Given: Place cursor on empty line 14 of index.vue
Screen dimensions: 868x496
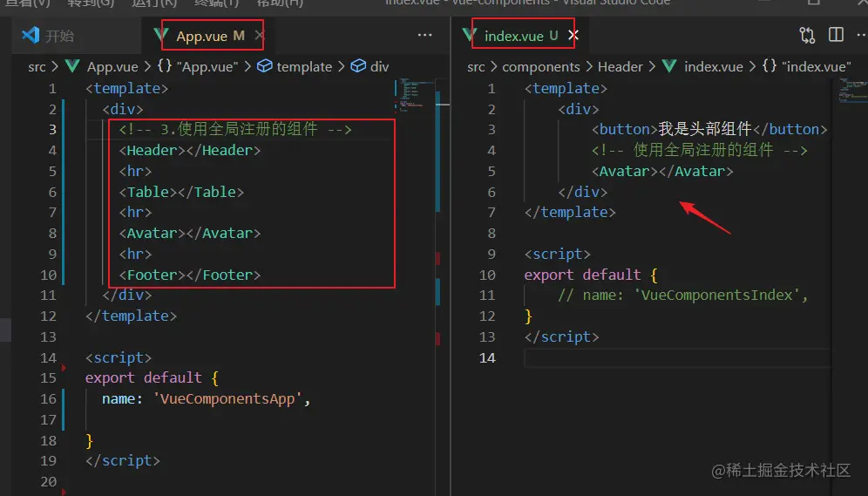Looking at the screenshot, I should pos(676,357).
